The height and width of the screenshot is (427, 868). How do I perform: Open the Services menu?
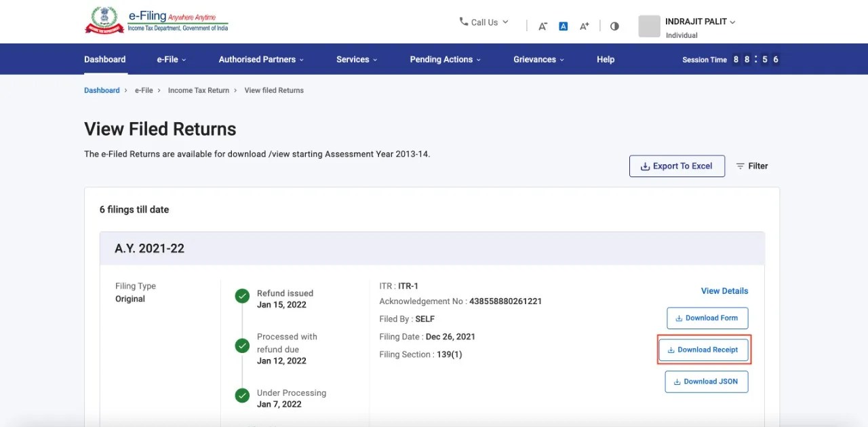(357, 59)
